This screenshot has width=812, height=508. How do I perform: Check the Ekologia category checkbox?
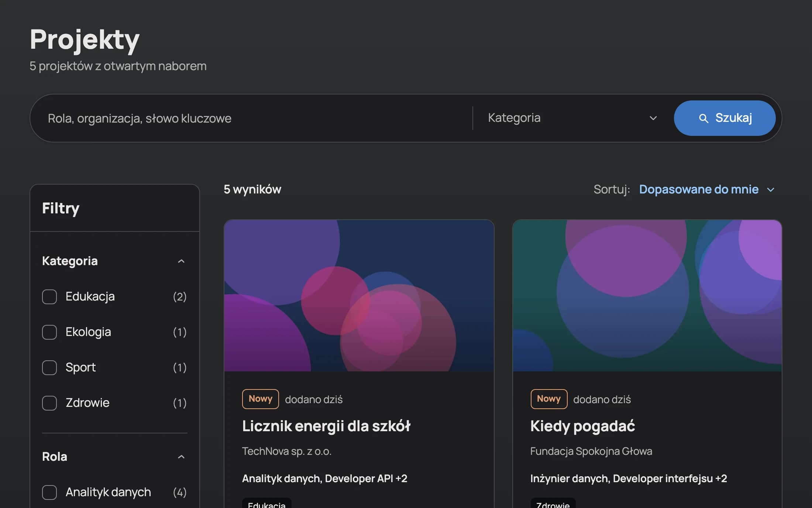[49, 332]
